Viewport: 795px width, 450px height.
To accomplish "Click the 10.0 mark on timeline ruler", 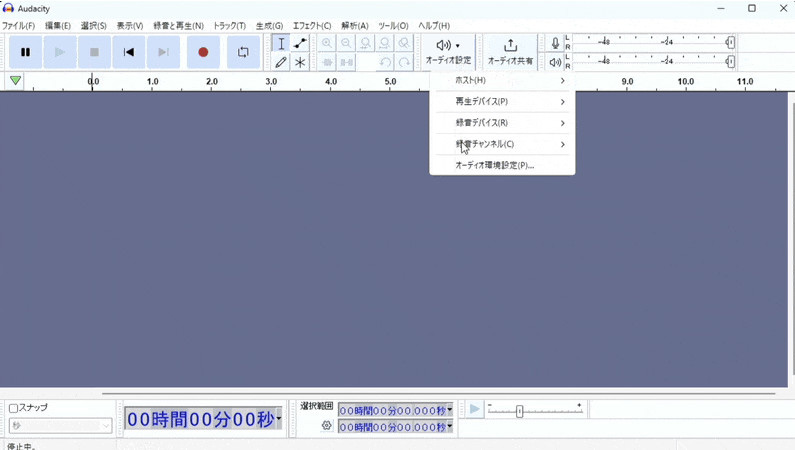I will click(x=686, y=81).
